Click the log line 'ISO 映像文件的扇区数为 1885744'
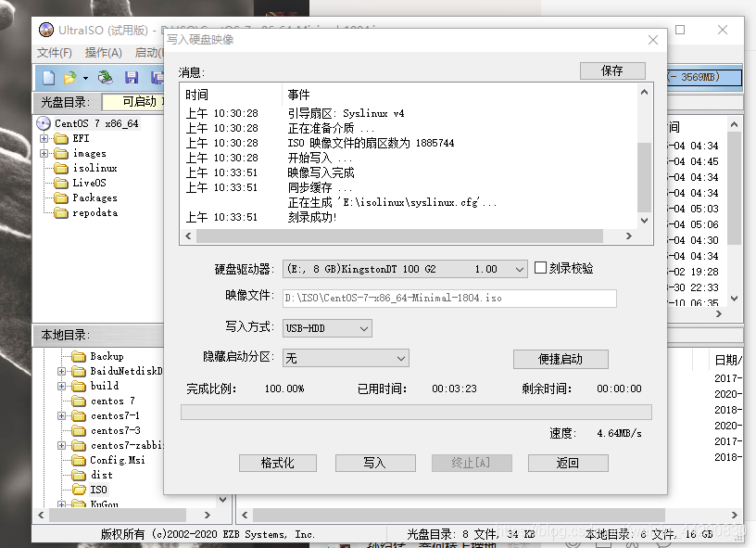 pos(371,144)
